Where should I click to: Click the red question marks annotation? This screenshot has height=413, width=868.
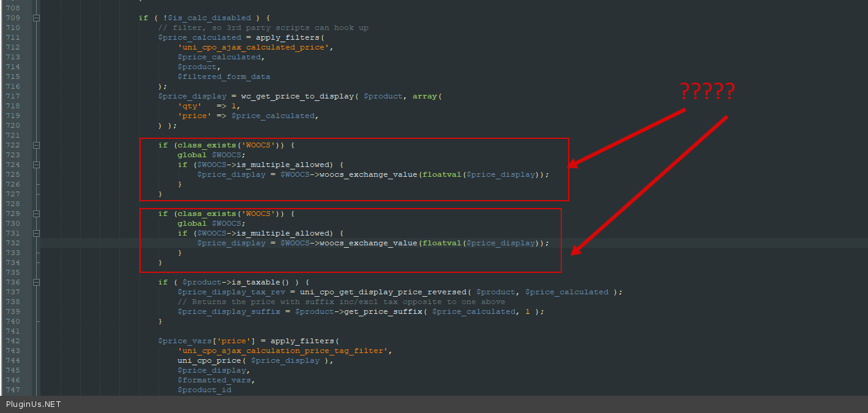click(x=707, y=92)
